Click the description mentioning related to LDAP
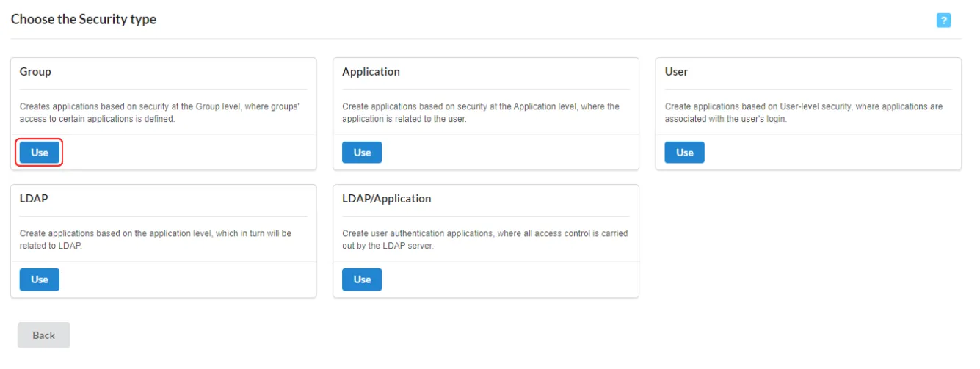980x369 pixels. click(156, 239)
